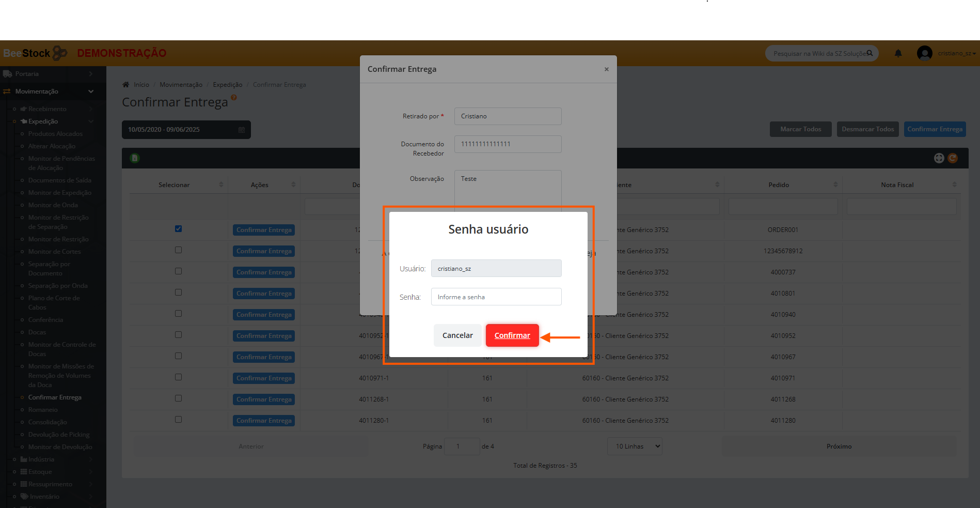
Task: Uncheck the checkbox for order ORDER001
Action: click(178, 229)
